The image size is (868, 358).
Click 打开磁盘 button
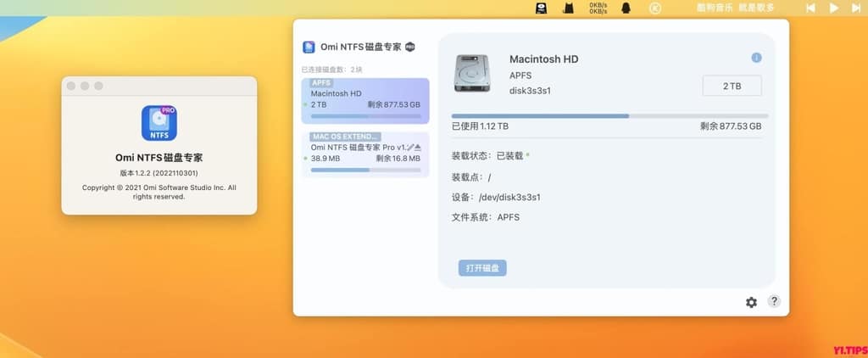pos(482,268)
